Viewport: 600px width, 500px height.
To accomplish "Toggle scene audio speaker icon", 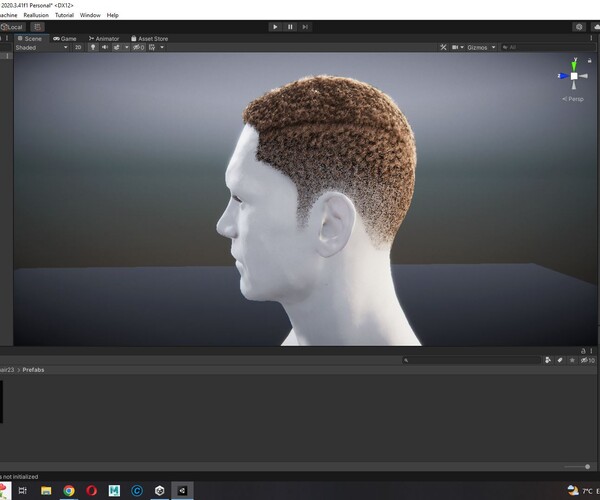I will coord(104,47).
